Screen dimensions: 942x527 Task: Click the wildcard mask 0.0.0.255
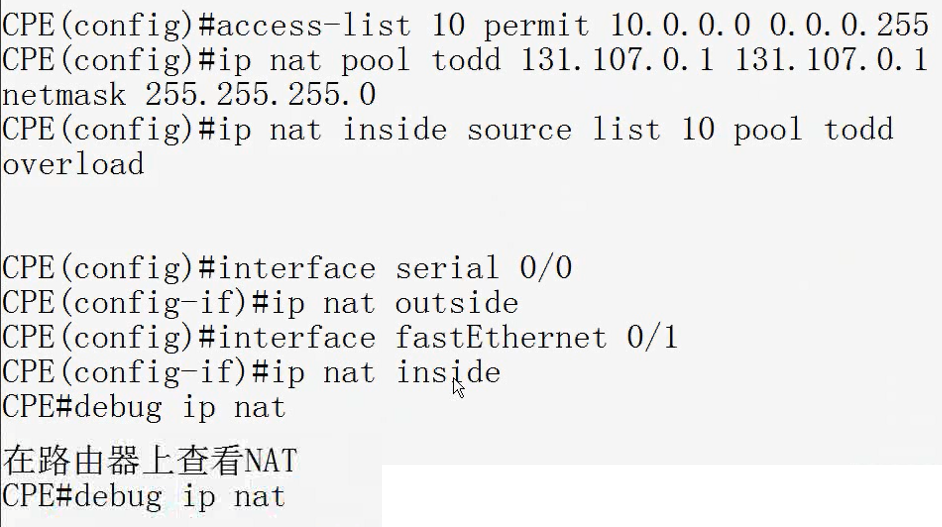(x=849, y=25)
